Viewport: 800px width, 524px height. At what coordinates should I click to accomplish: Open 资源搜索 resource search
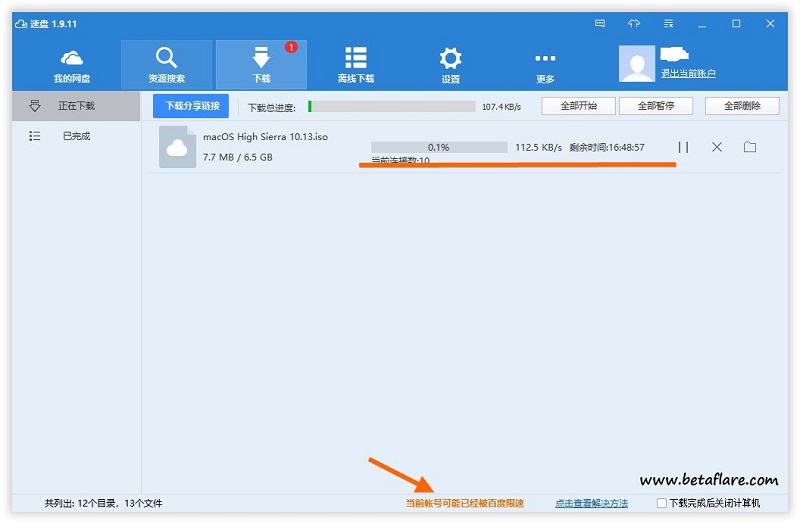166,64
